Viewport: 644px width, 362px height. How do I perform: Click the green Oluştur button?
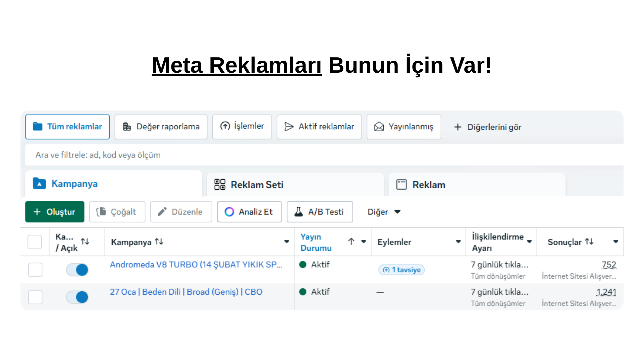click(x=55, y=212)
